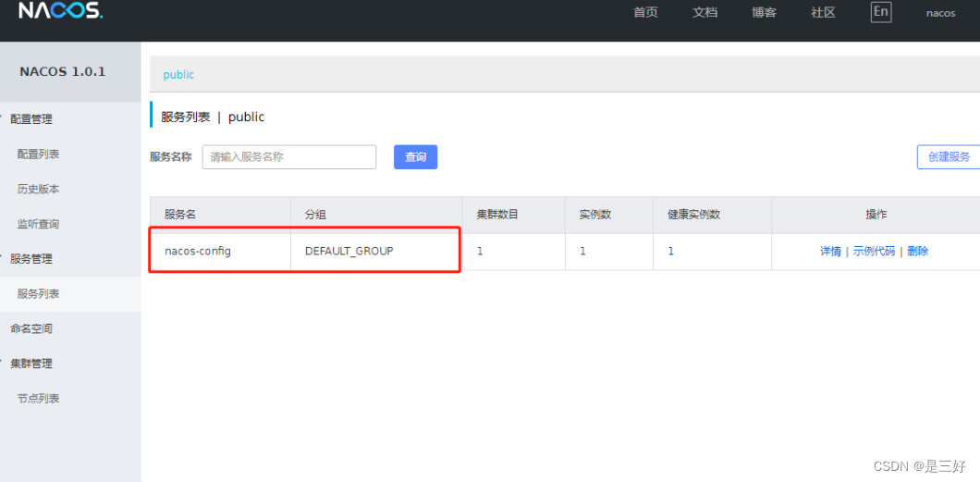Select the public namespace tab

coord(178,74)
